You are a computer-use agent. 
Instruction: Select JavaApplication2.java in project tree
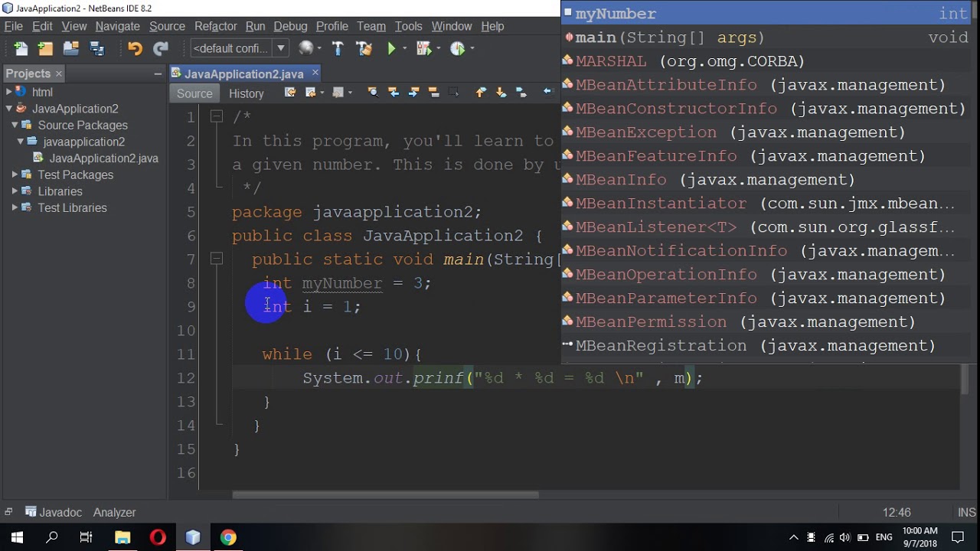(96, 158)
